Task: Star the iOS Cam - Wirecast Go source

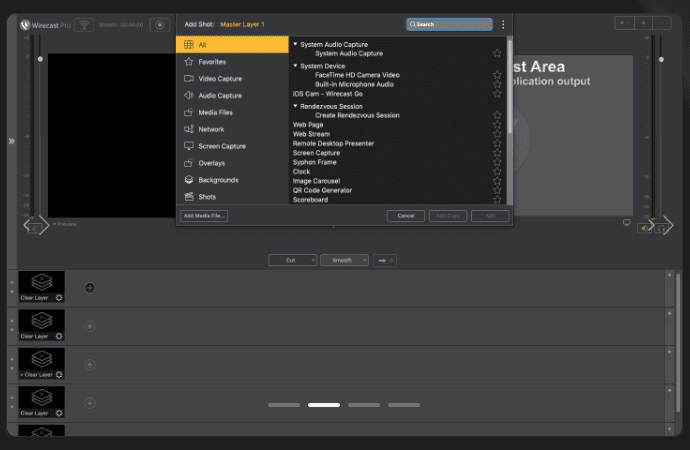Action: pos(497,94)
